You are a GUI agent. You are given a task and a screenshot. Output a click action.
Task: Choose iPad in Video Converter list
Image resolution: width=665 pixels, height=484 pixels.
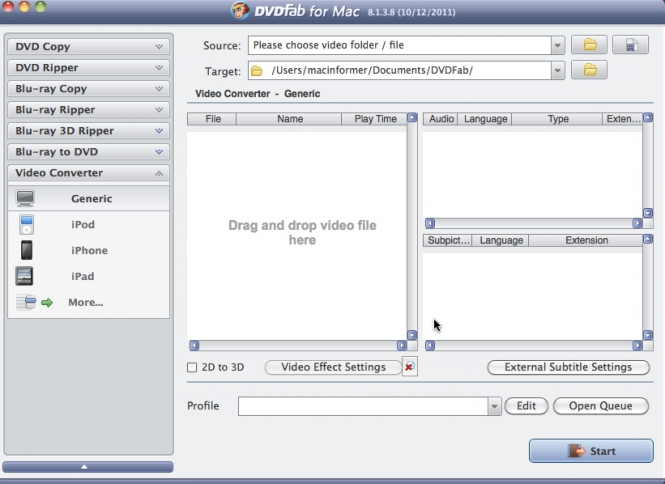click(x=88, y=276)
